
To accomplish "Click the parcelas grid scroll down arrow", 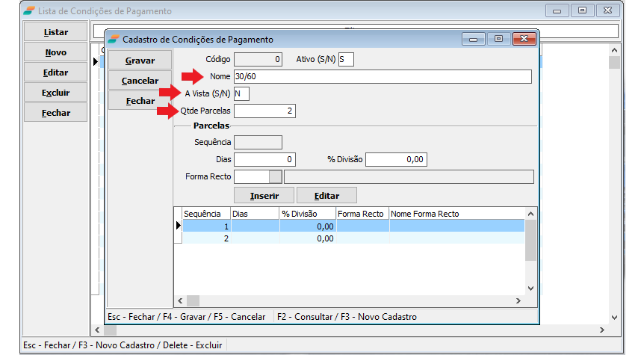I will (x=530, y=288).
